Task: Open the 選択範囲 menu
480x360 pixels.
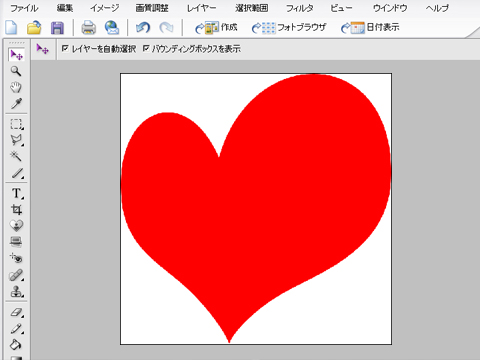Action: (x=251, y=8)
